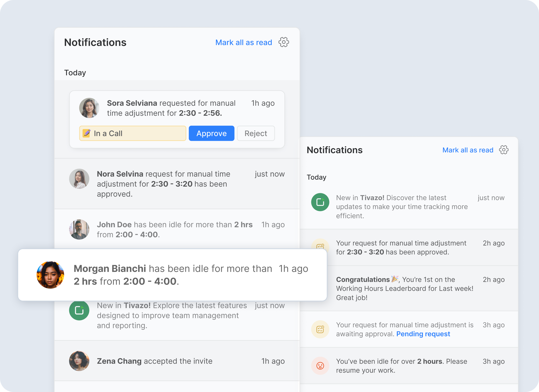Open notification settings gear on left panel
The width and height of the screenshot is (539, 392).
(x=284, y=42)
